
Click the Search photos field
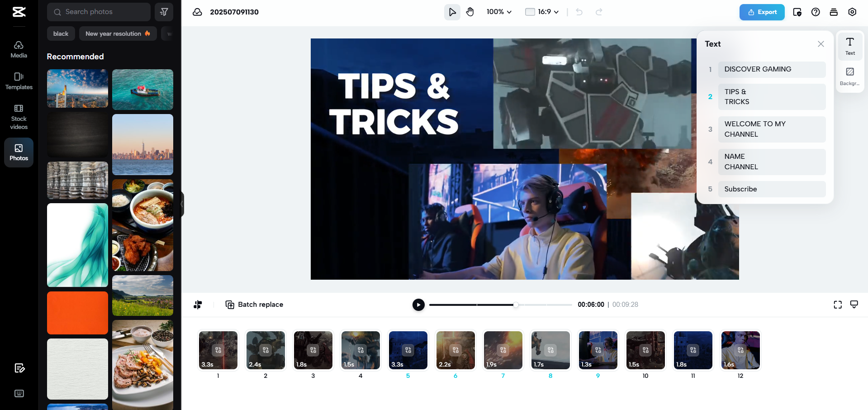(99, 12)
